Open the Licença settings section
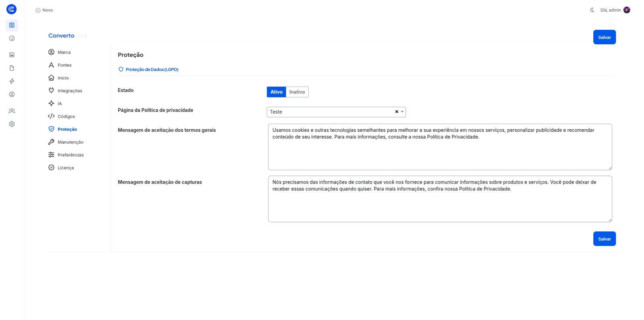This screenshot has height=320, width=644. click(x=61, y=168)
